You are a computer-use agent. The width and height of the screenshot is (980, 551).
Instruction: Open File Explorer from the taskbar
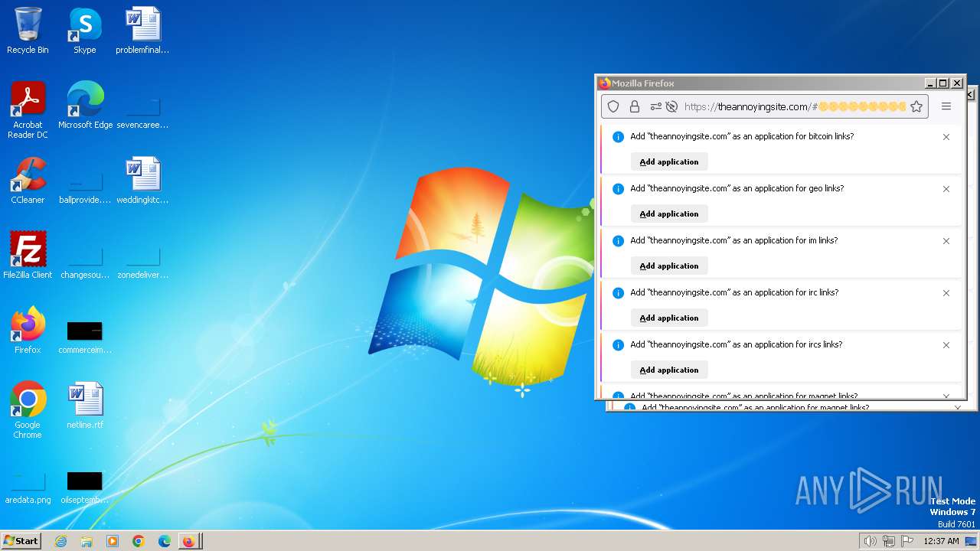(x=87, y=541)
